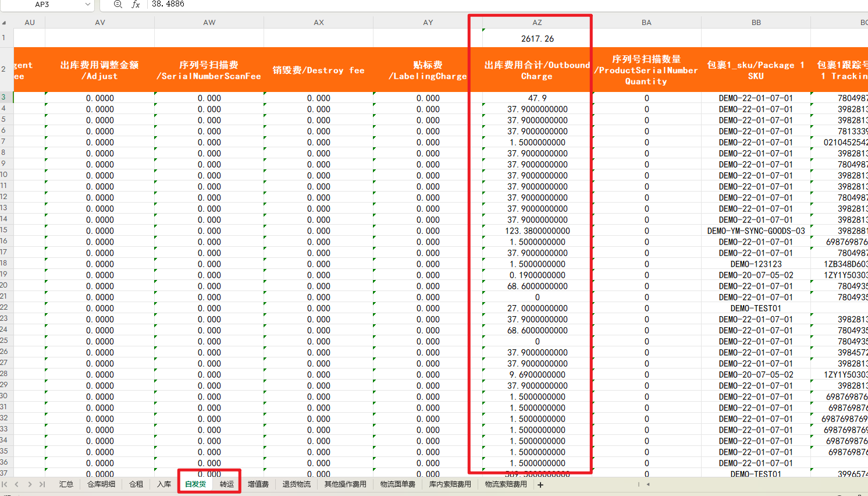This screenshot has width=868, height=496.
Task: Select column AV header
Action: pyautogui.click(x=100, y=23)
